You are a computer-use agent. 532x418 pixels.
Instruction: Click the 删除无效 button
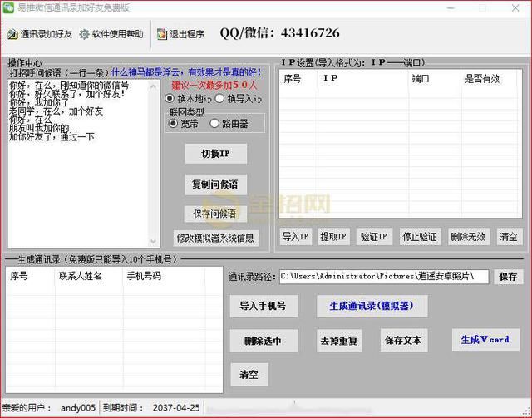tap(469, 237)
